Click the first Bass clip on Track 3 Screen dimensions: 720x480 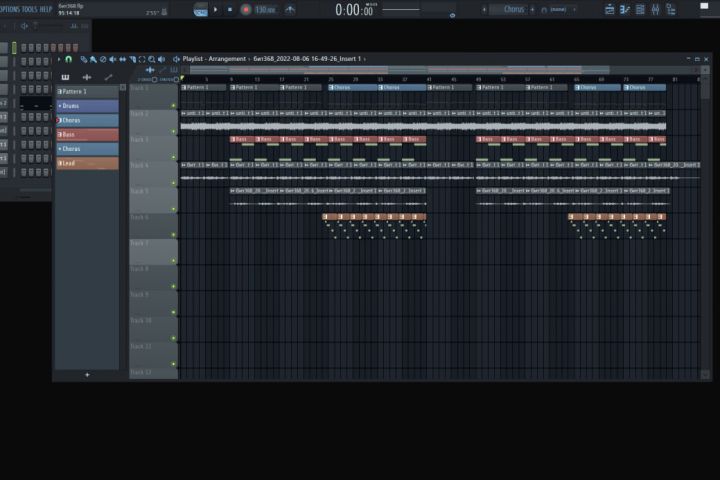pyautogui.click(x=242, y=139)
